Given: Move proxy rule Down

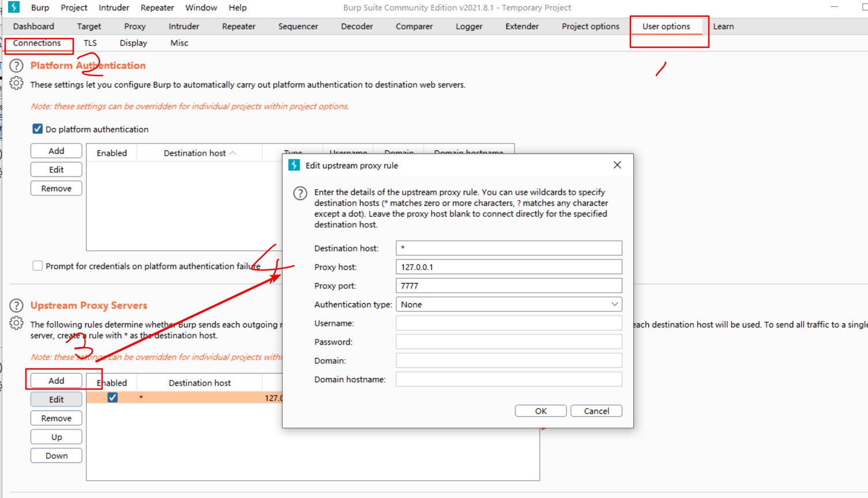Looking at the screenshot, I should (56, 456).
